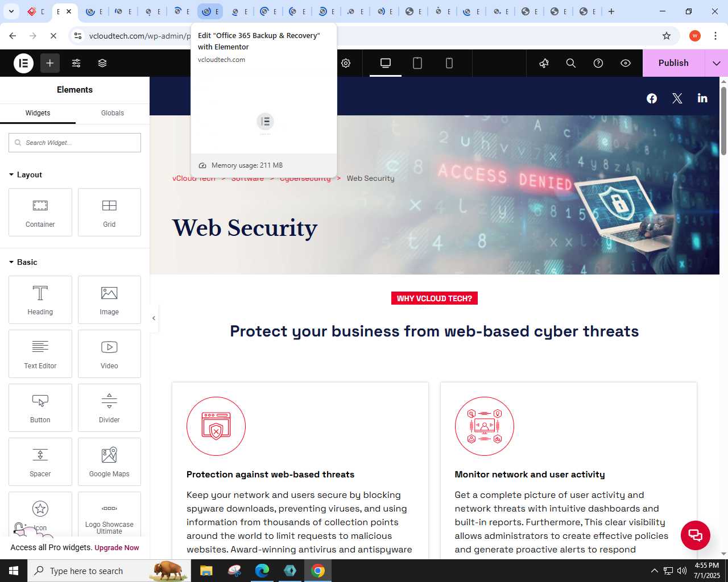The height and width of the screenshot is (582, 728).
Task: Select the Google Maps widget
Action: pyautogui.click(x=109, y=462)
